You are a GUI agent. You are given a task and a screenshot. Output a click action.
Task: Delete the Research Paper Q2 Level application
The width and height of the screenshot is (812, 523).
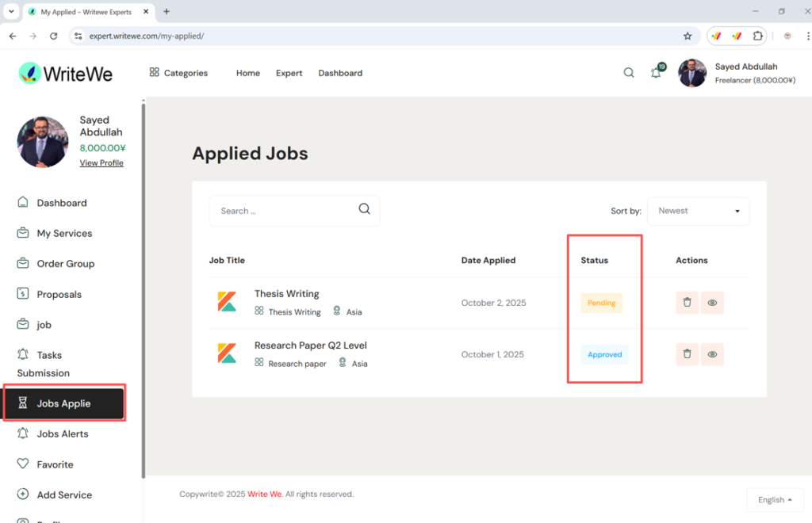(x=687, y=354)
